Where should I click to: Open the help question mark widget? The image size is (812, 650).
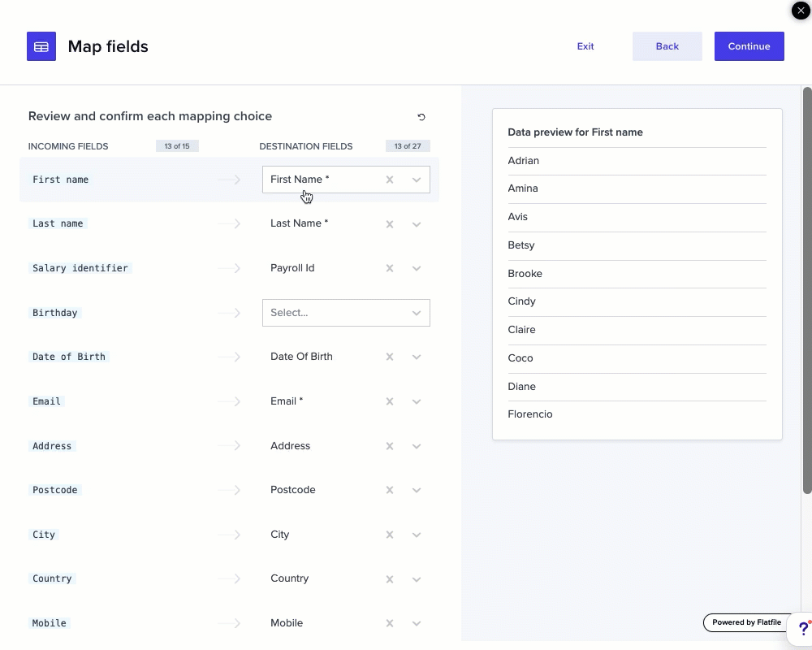click(803, 629)
